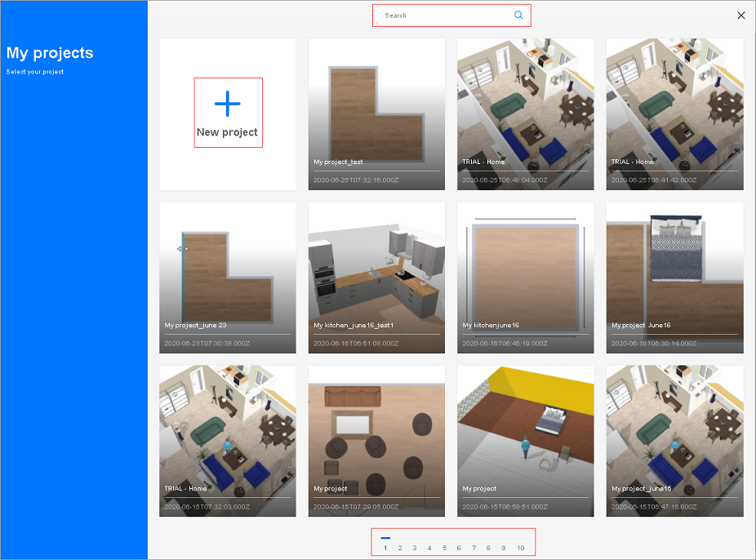Image resolution: width=756 pixels, height=560 pixels.
Task: Select the My project June16 bedroom thumbnail
Action: point(674,278)
